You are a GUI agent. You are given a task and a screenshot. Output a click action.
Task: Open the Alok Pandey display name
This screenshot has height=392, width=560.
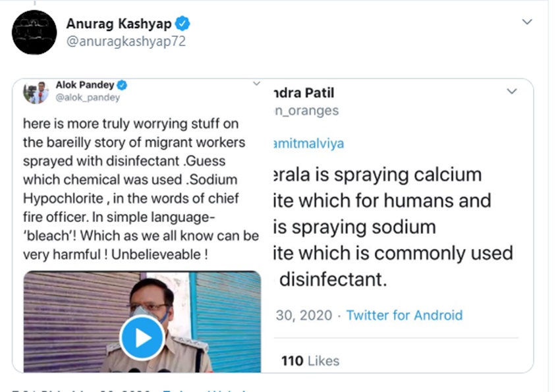[x=85, y=86]
